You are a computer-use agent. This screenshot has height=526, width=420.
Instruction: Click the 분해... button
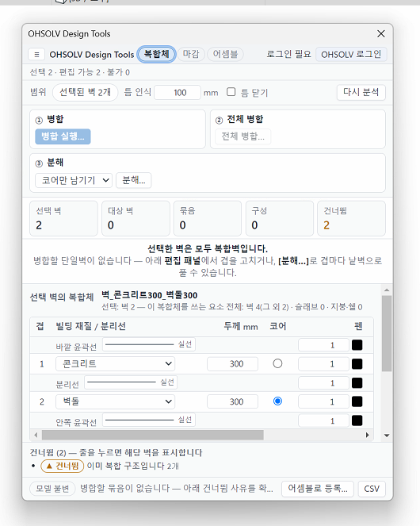click(x=134, y=180)
